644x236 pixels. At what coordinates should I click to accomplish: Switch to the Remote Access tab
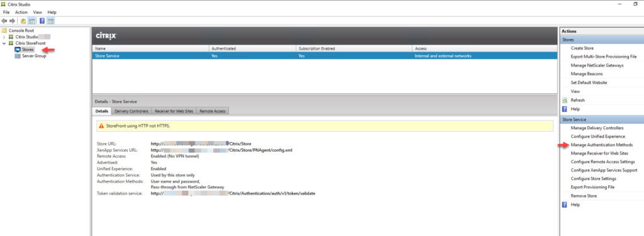213,111
